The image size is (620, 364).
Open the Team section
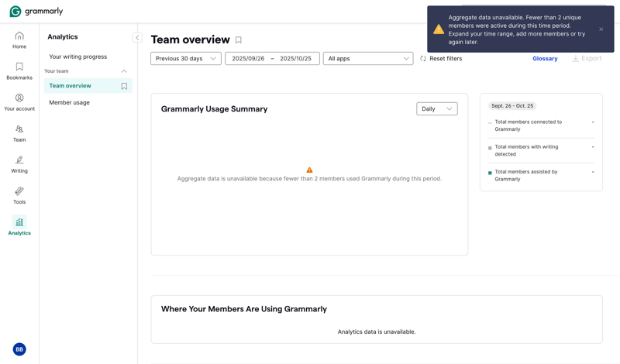(x=19, y=133)
